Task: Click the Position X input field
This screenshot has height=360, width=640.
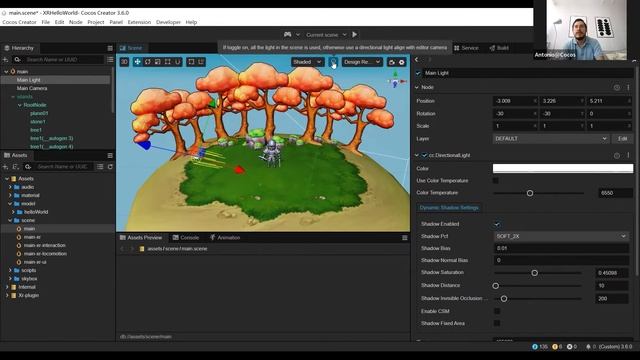Action: click(515, 101)
